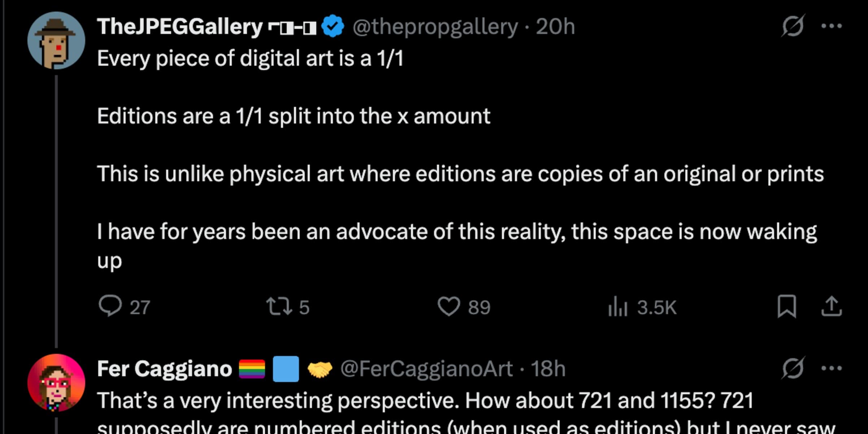The image size is (868, 434).
Task: Click the reply icon on TheJPEGGallery post
Action: pyautogui.click(x=110, y=307)
